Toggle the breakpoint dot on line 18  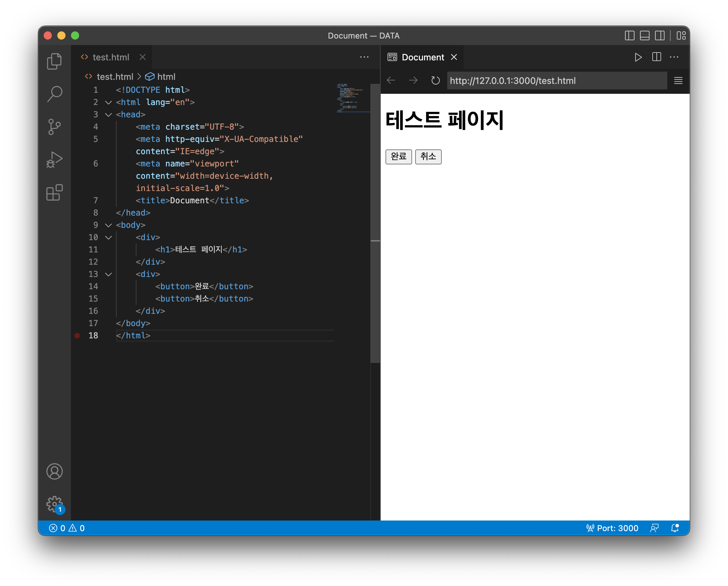[76, 336]
